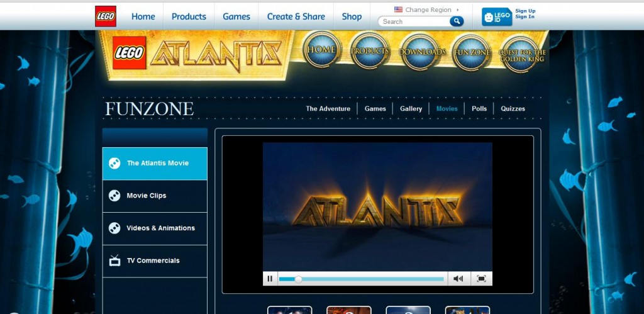This screenshot has width=644, height=314.
Task: Pause the video playback
Action: (x=270, y=279)
